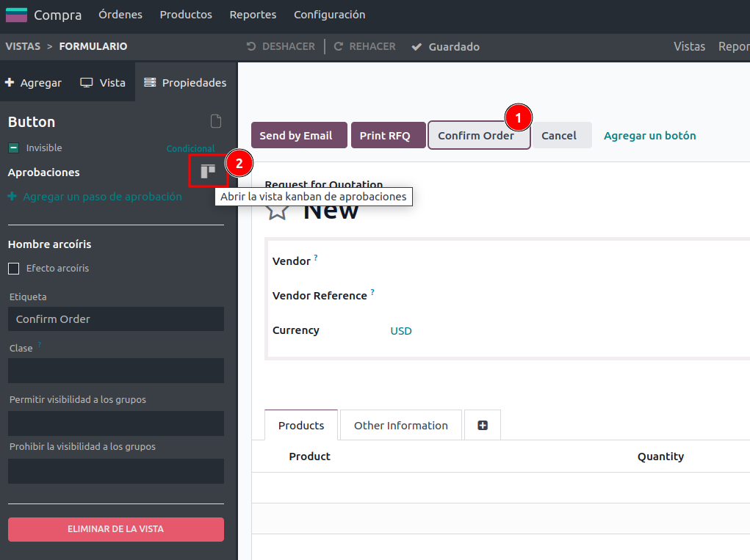Click ELIMINAR DE LA VISTA button

point(116,529)
